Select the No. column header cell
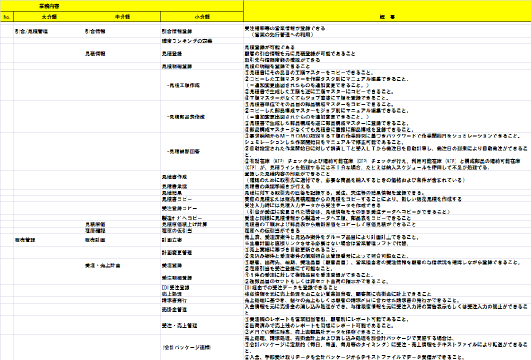Viewport: 531px width, 360px height. click(7, 17)
